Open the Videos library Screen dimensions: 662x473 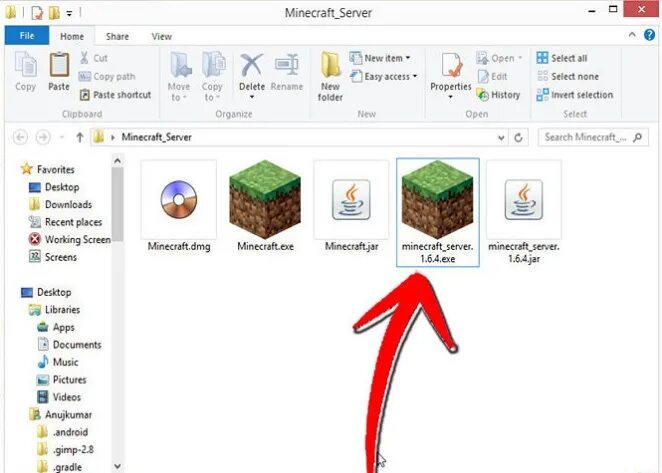pyautogui.click(x=59, y=397)
